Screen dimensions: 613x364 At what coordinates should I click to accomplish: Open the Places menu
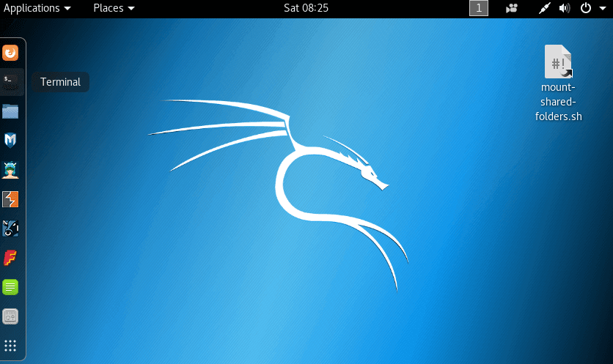(114, 8)
